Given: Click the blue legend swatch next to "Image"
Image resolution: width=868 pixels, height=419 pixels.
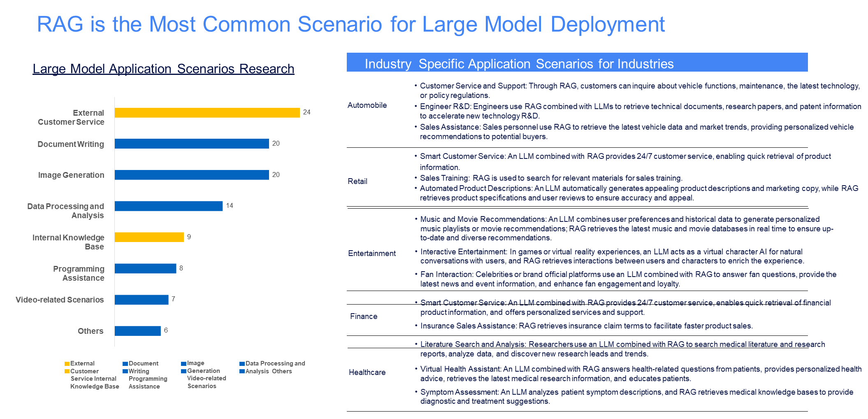Looking at the screenshot, I should click(x=183, y=364).
